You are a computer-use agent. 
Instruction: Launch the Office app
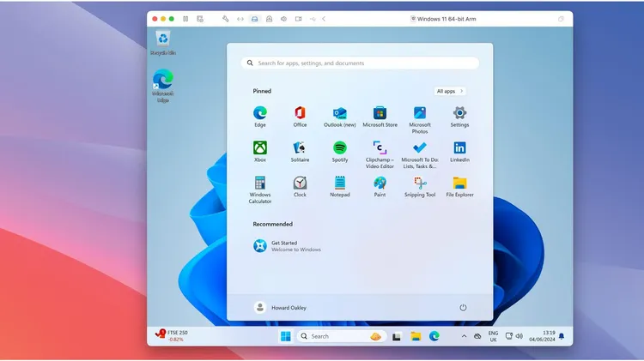point(300,117)
